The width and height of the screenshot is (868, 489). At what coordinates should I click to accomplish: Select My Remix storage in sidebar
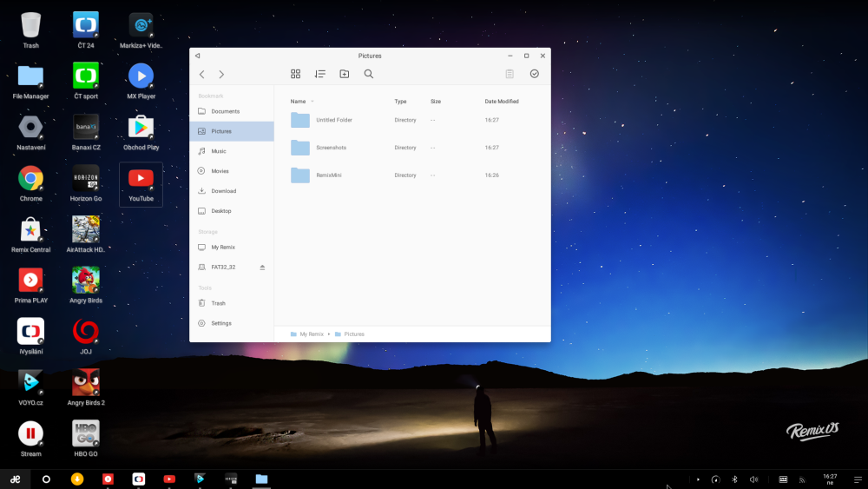(x=232, y=247)
